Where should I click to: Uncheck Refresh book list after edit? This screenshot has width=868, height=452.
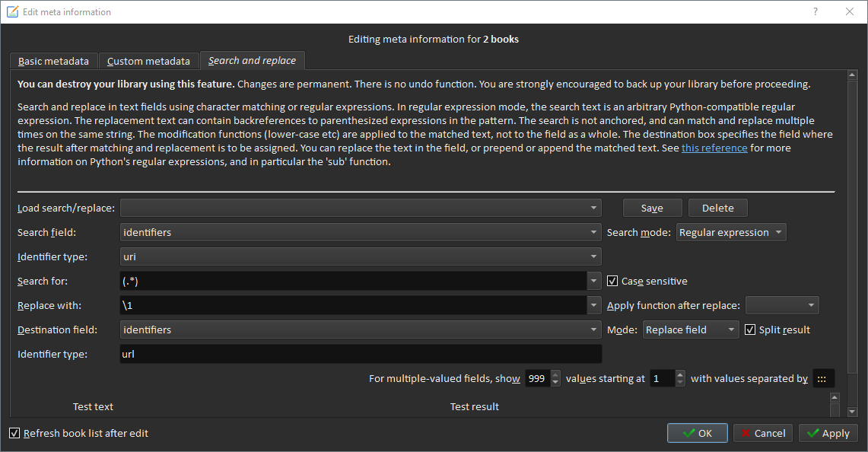click(x=14, y=433)
